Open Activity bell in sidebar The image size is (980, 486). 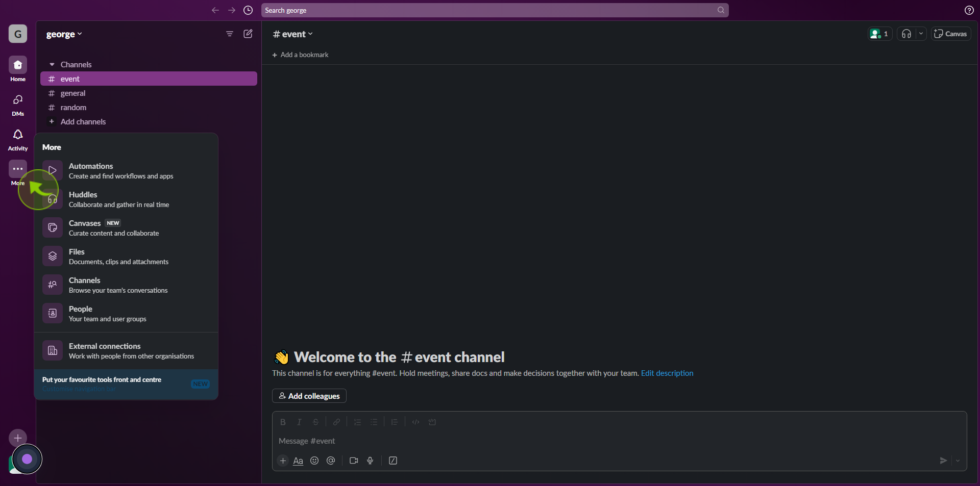point(18,139)
